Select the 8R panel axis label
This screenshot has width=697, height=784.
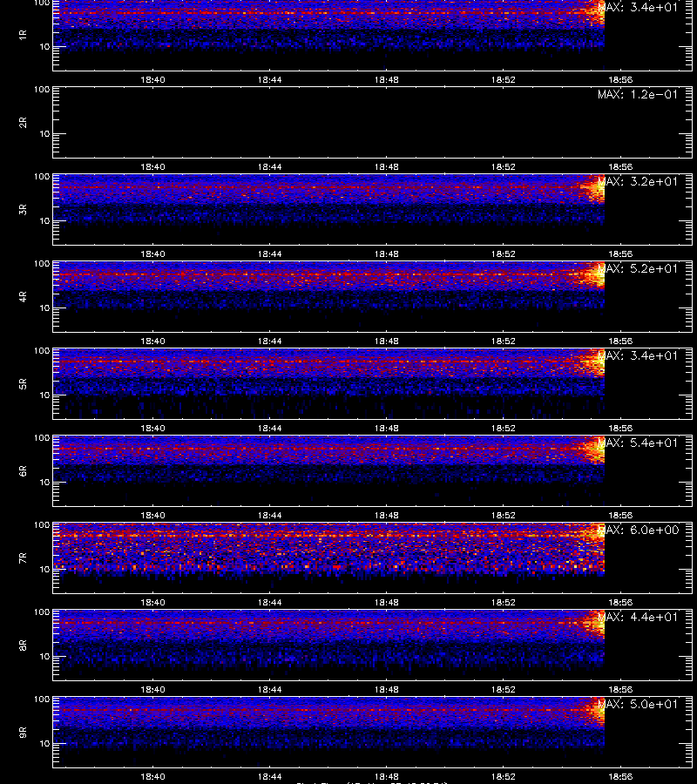23,645
